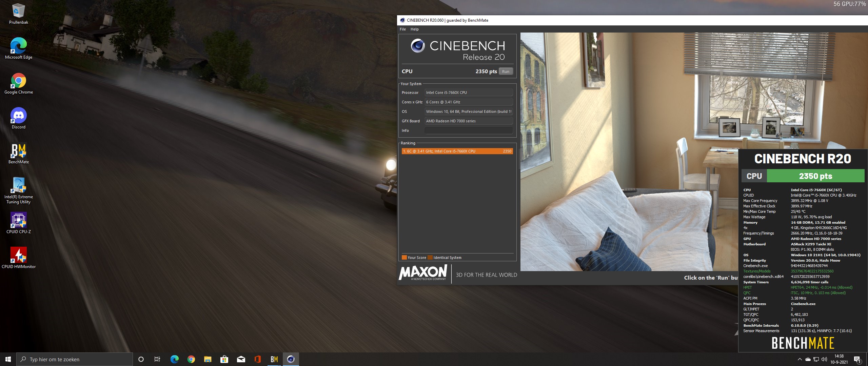The width and height of the screenshot is (868, 366).
Task: Click the Info input field
Action: [469, 130]
